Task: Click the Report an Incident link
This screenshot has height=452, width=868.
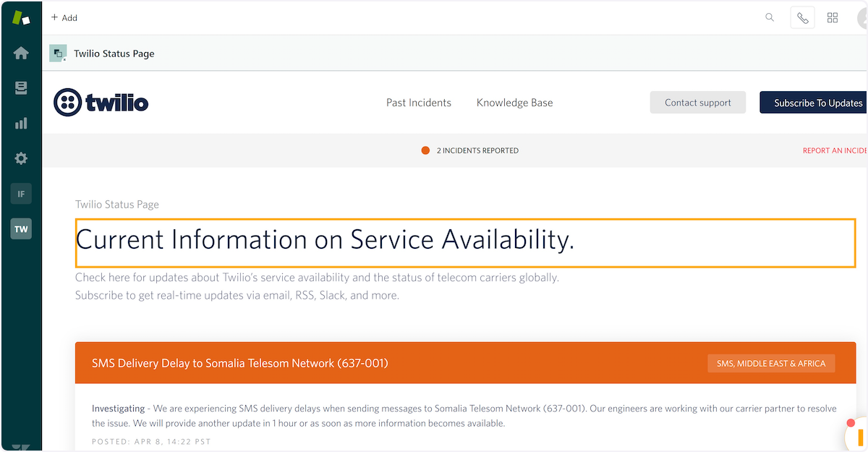Action: [x=835, y=150]
